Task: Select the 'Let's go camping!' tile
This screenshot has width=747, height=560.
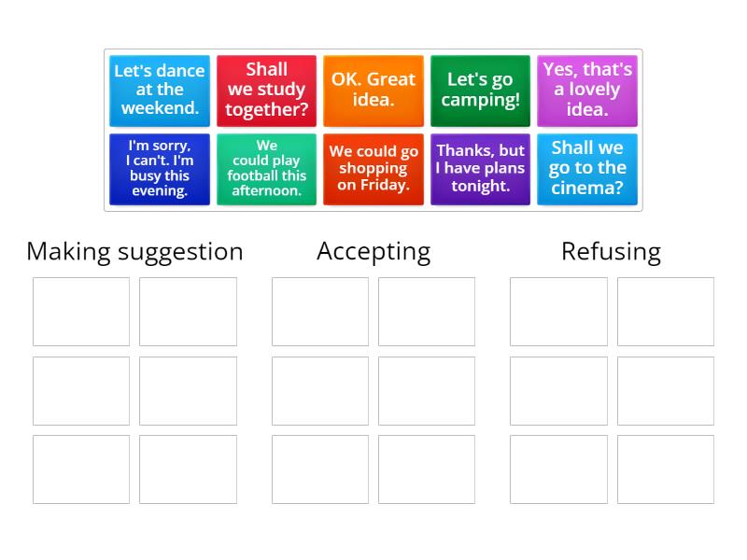Action: (x=479, y=91)
